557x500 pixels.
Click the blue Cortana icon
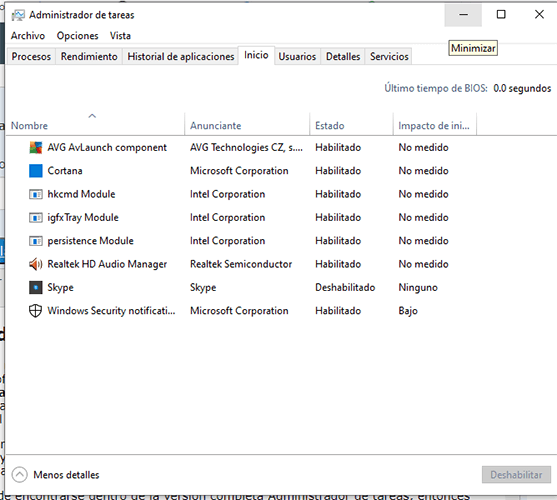[36, 171]
